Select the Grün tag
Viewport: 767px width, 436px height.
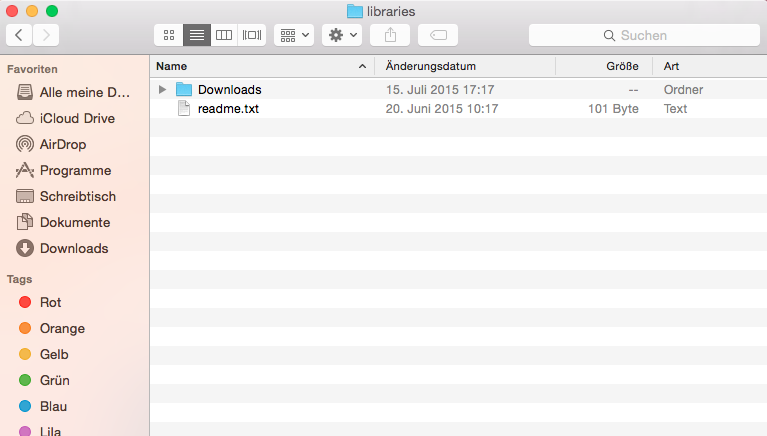pos(74,380)
